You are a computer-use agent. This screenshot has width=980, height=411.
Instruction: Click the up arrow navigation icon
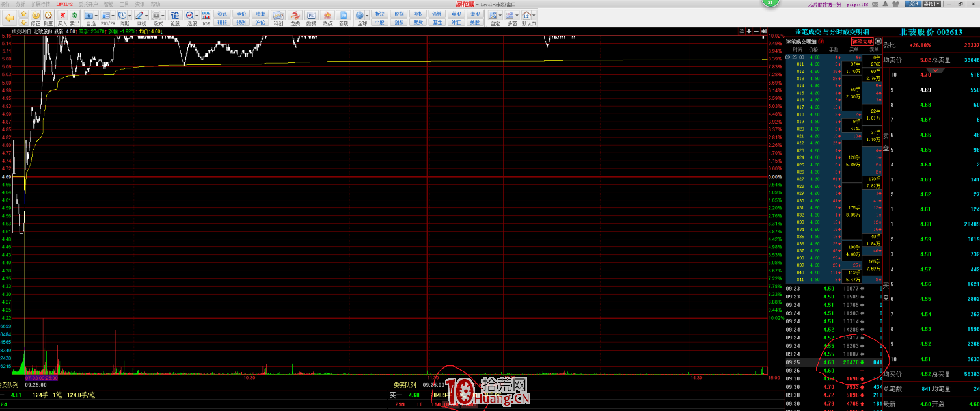tap(23, 14)
